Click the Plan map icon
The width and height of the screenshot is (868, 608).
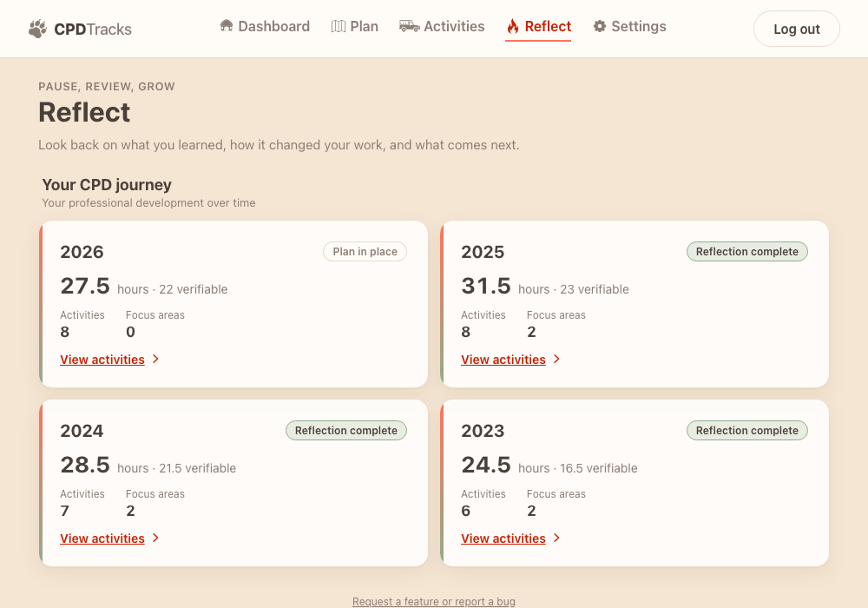click(339, 26)
